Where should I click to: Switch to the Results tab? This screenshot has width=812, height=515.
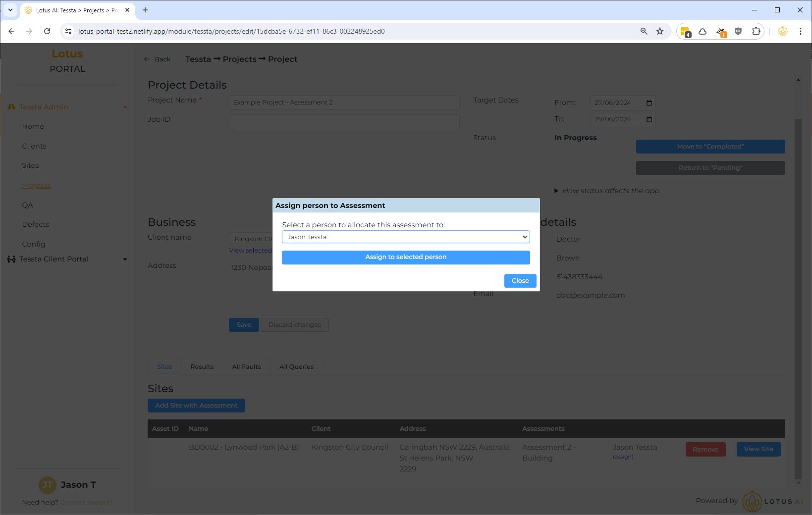tap(202, 367)
